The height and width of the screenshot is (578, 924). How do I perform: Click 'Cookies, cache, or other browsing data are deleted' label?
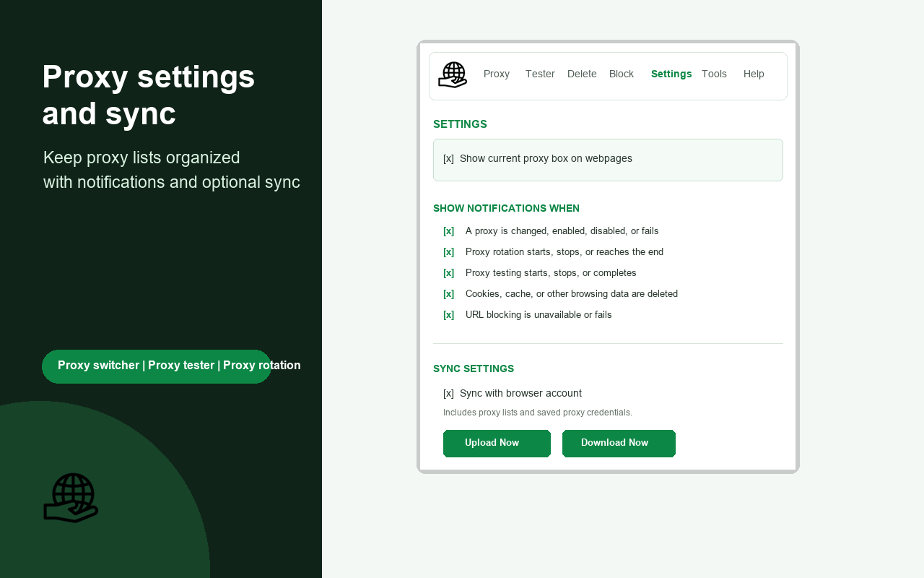[x=572, y=294]
